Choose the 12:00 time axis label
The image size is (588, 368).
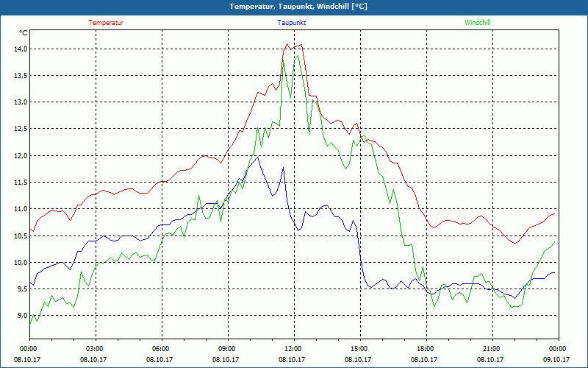point(293,349)
